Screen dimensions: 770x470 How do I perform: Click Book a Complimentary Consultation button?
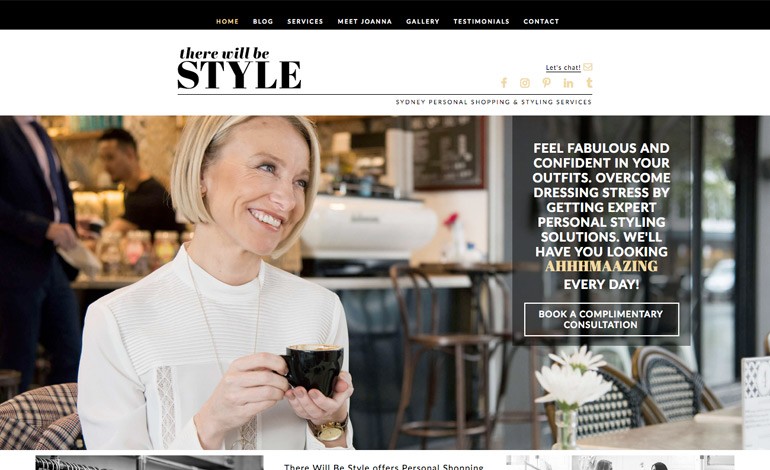[602, 319]
